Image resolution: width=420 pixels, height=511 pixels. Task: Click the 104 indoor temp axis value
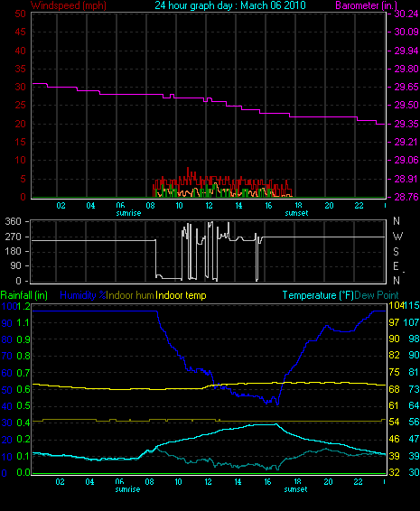(396, 305)
